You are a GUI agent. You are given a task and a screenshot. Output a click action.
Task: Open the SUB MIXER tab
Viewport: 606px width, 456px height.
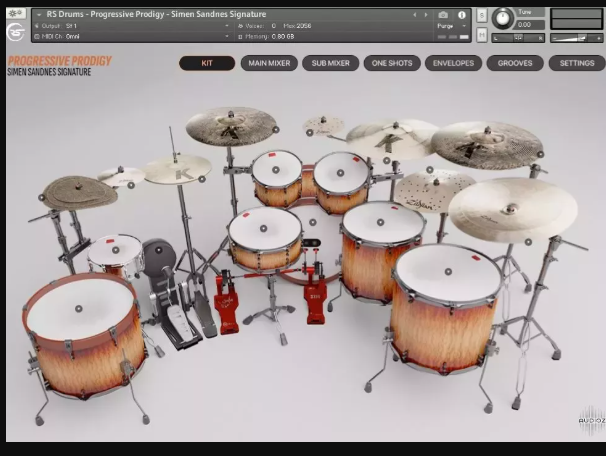coord(330,63)
